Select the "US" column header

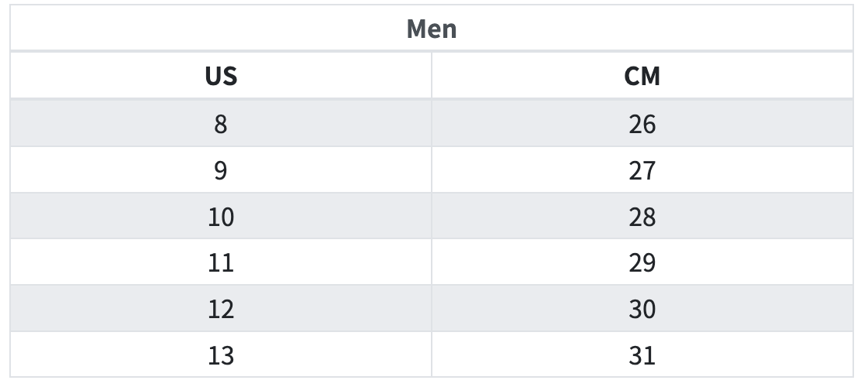[x=221, y=77]
